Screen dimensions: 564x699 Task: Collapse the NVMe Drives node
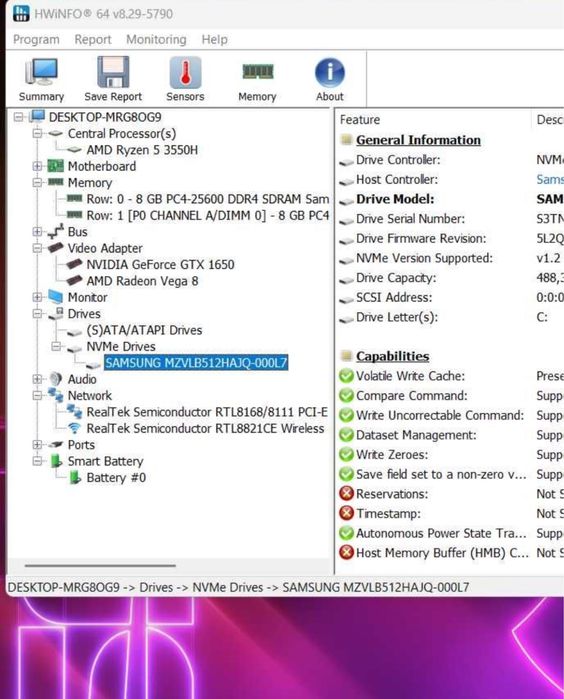coord(56,346)
